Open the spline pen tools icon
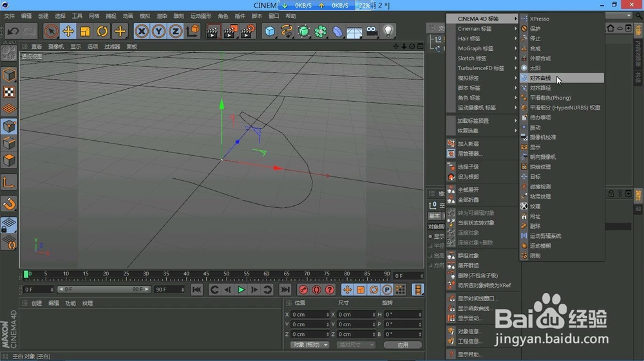The width and height of the screenshot is (644, 361). 287,31
